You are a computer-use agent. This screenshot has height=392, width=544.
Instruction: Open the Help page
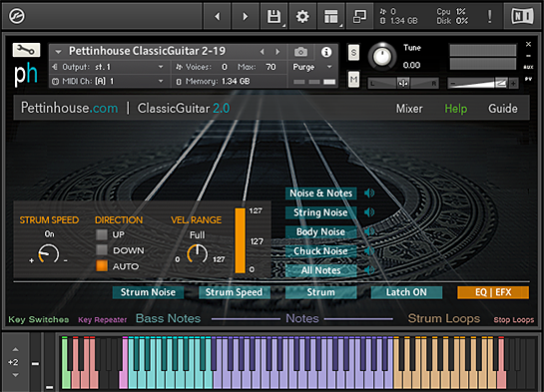456,109
